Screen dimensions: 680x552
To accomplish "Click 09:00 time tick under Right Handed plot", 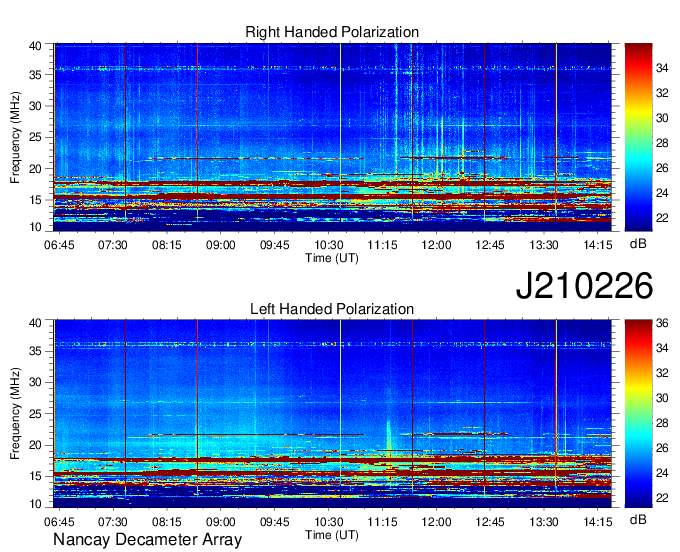I will 221,245.
